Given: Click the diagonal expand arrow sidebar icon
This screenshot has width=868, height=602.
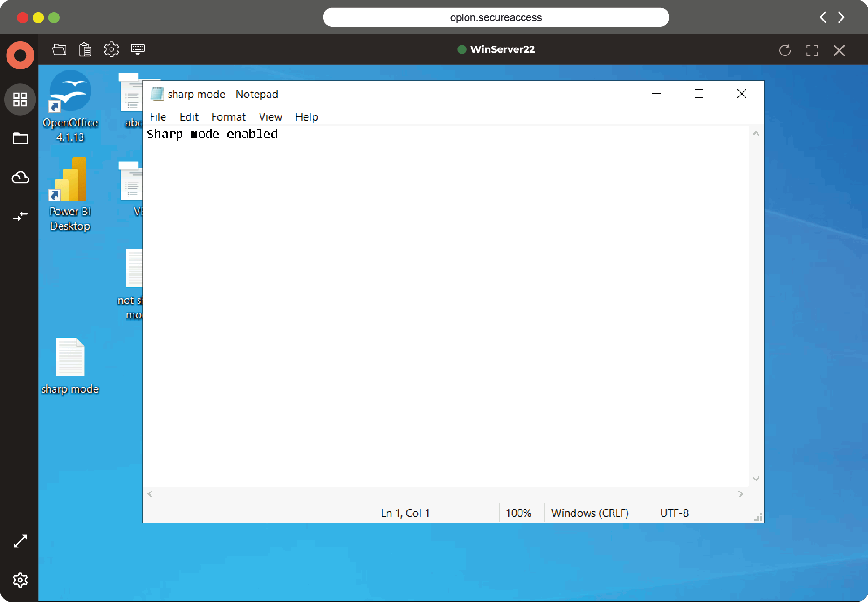Looking at the screenshot, I should pos(20,541).
